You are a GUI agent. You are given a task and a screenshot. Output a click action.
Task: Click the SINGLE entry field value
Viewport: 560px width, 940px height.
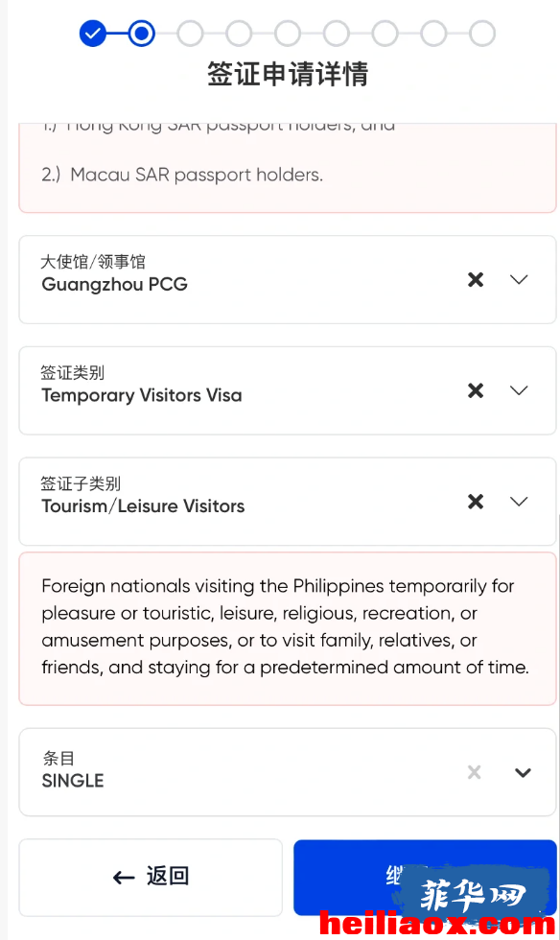pyautogui.click(x=73, y=781)
